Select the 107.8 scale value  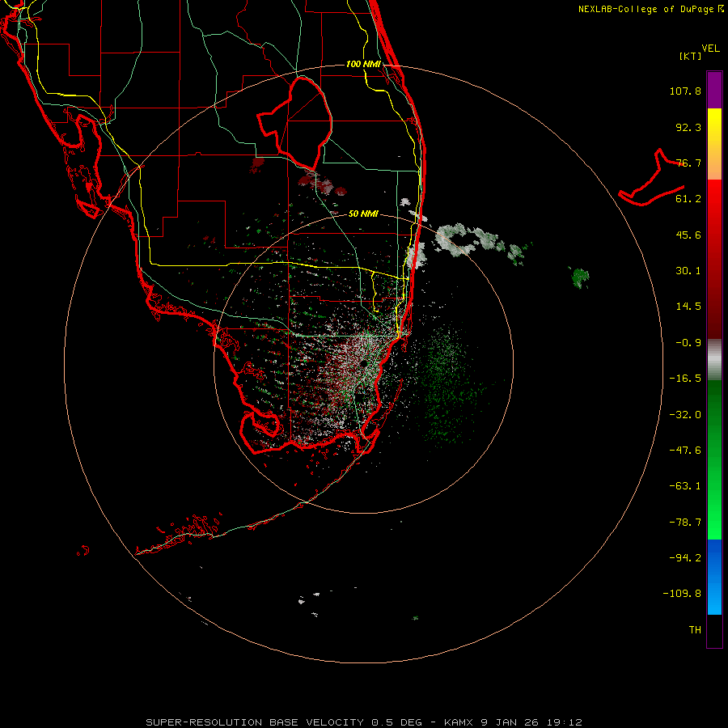pyautogui.click(x=685, y=91)
